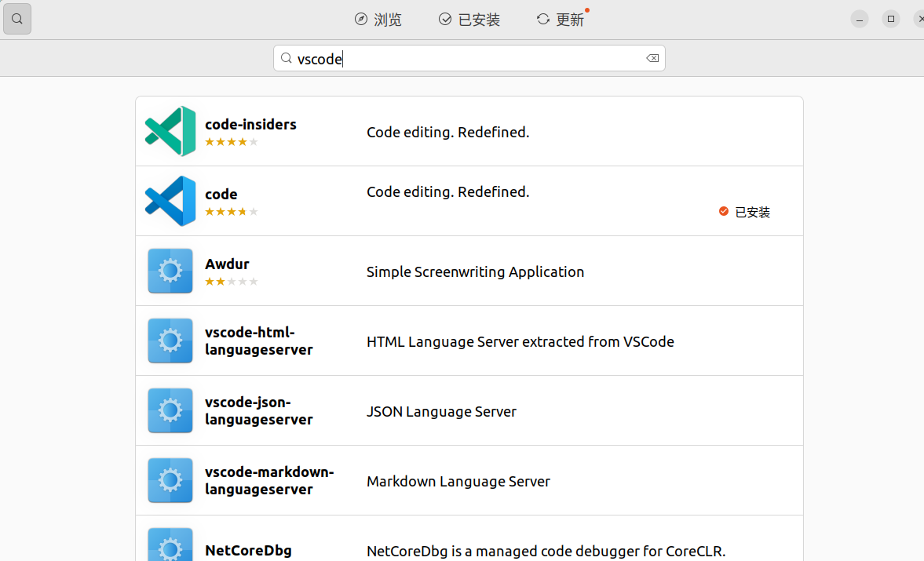This screenshot has width=924, height=561.
Task: Click Simple Screenwriting Application description
Action: pos(476,272)
